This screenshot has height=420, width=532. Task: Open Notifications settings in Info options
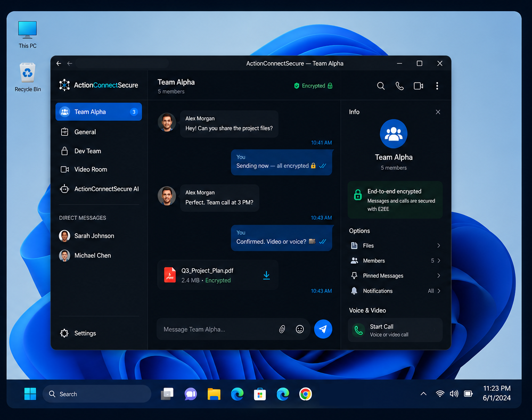395,291
